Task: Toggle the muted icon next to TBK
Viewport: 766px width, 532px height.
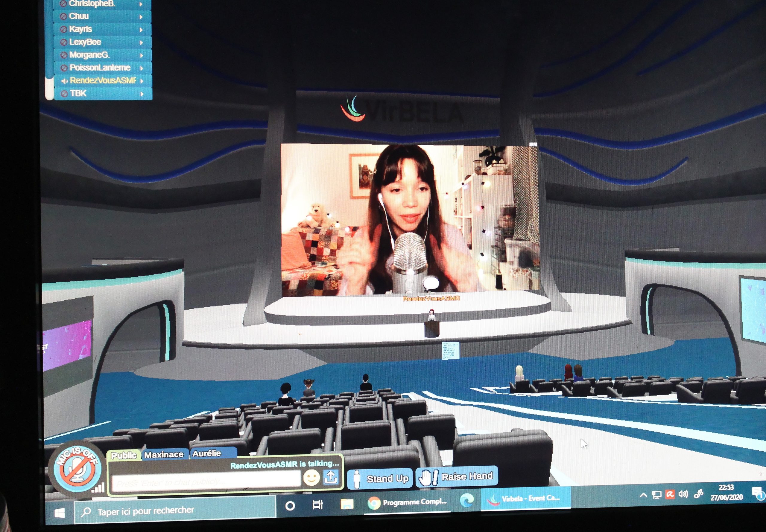Action: point(64,94)
